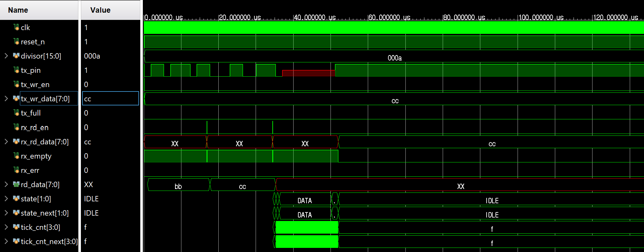Click the tx_pin signal icon
Screen dimensions: 644x252
click(x=16, y=70)
